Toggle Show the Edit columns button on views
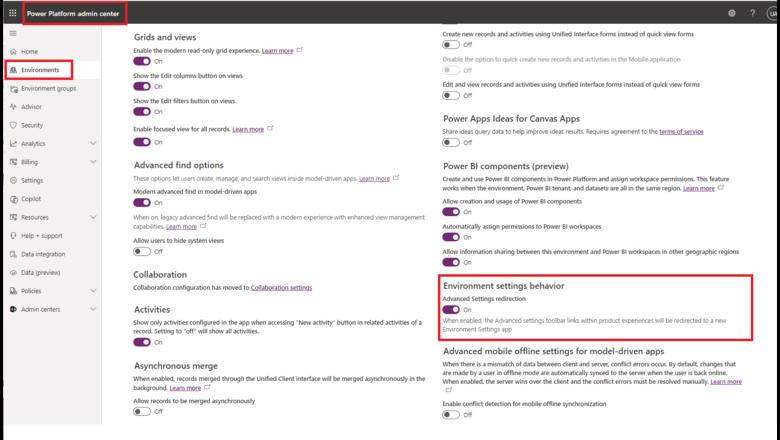 (142, 87)
